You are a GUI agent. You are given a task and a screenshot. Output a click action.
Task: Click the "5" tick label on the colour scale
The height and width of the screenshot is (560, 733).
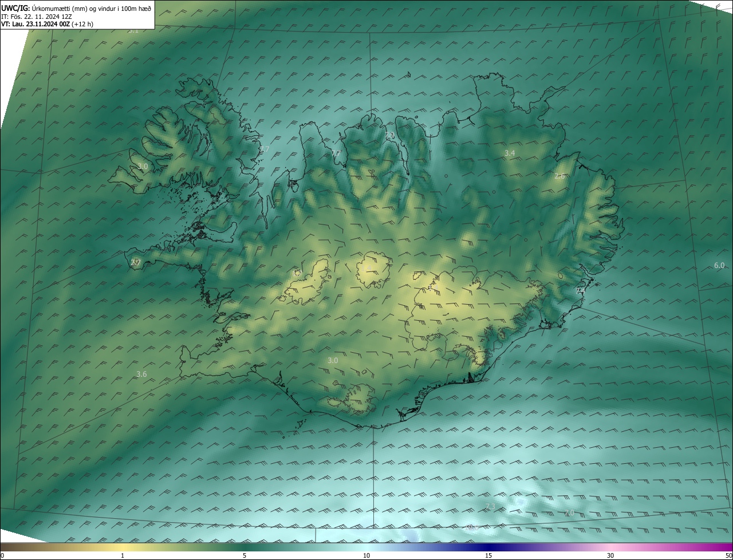click(245, 555)
